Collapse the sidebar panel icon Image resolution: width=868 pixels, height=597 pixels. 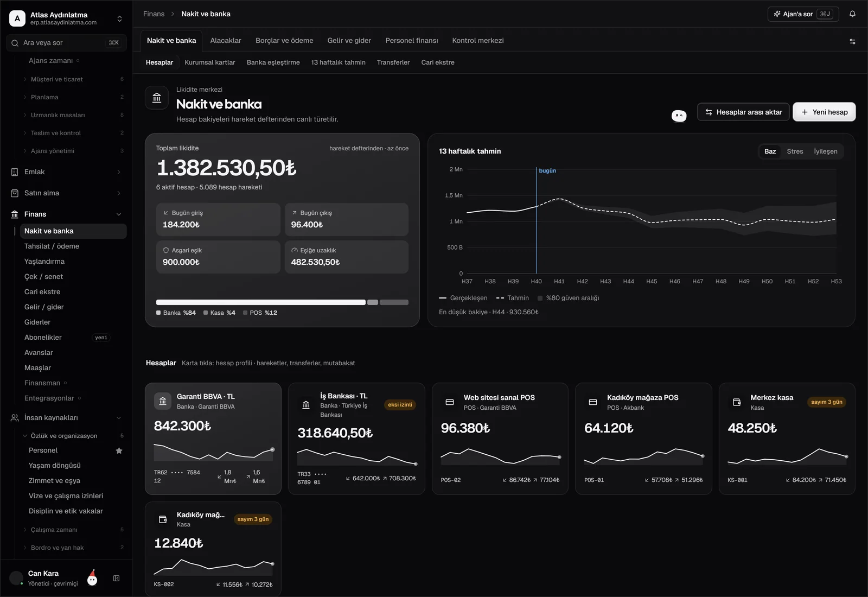pyautogui.click(x=116, y=579)
